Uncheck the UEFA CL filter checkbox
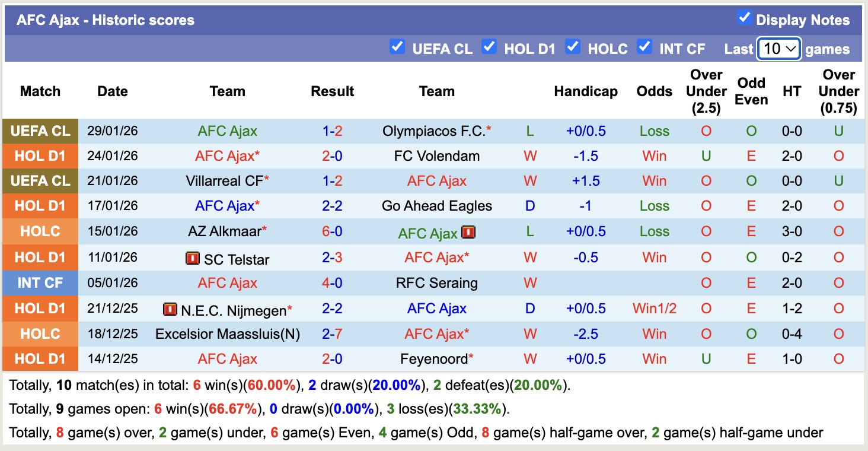This screenshot has width=868, height=451. 397,46
